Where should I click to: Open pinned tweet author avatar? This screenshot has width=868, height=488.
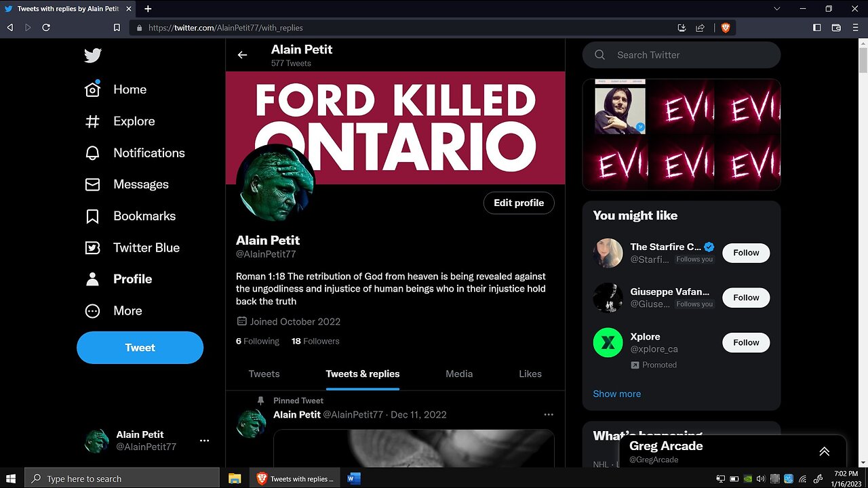[x=251, y=423]
